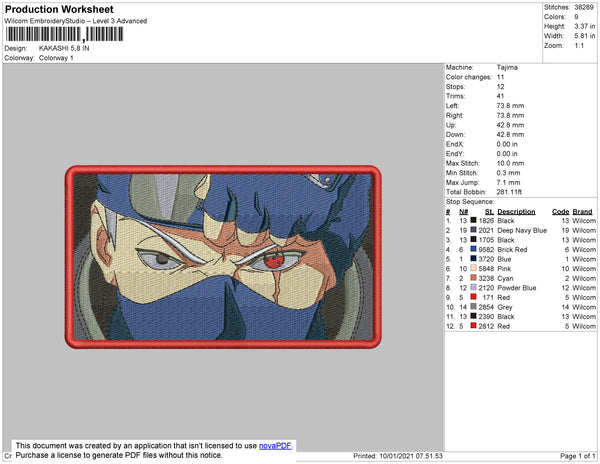Click the Wilcom EmbroideryStudio Level 3 Advanced line
This screenshot has width=600, height=464.
(76, 21)
